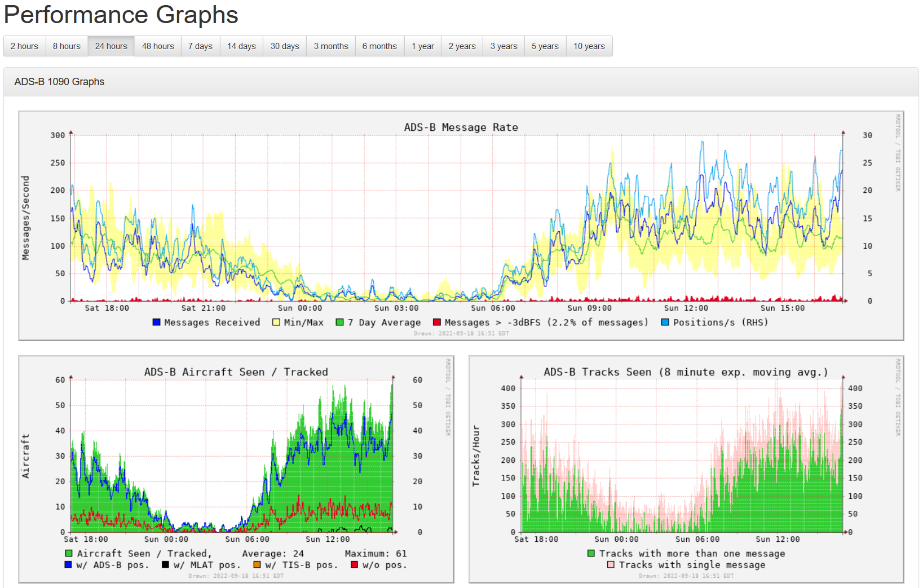Toggle Tracks with more than one message

(x=591, y=553)
